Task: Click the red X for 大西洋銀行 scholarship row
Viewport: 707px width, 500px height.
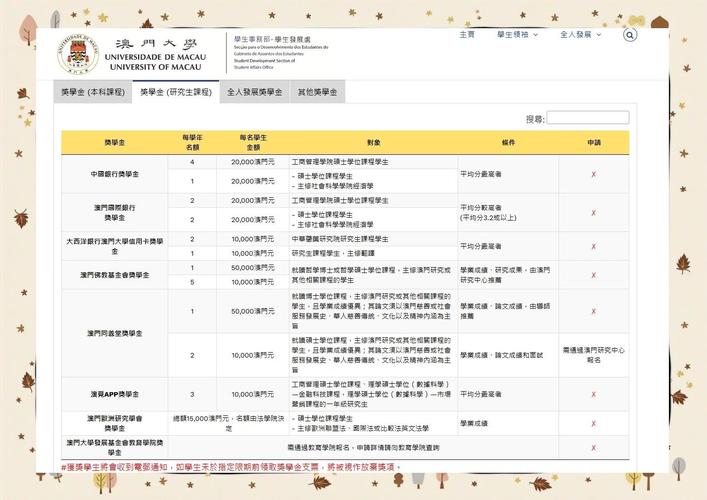Action: click(x=594, y=246)
